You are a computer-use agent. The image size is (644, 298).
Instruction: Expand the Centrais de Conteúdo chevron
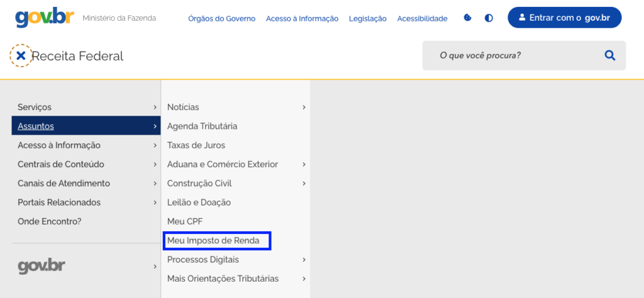coord(155,164)
